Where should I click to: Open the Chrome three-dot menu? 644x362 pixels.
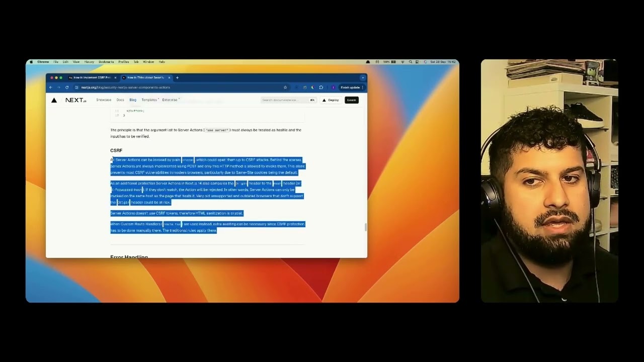[362, 87]
